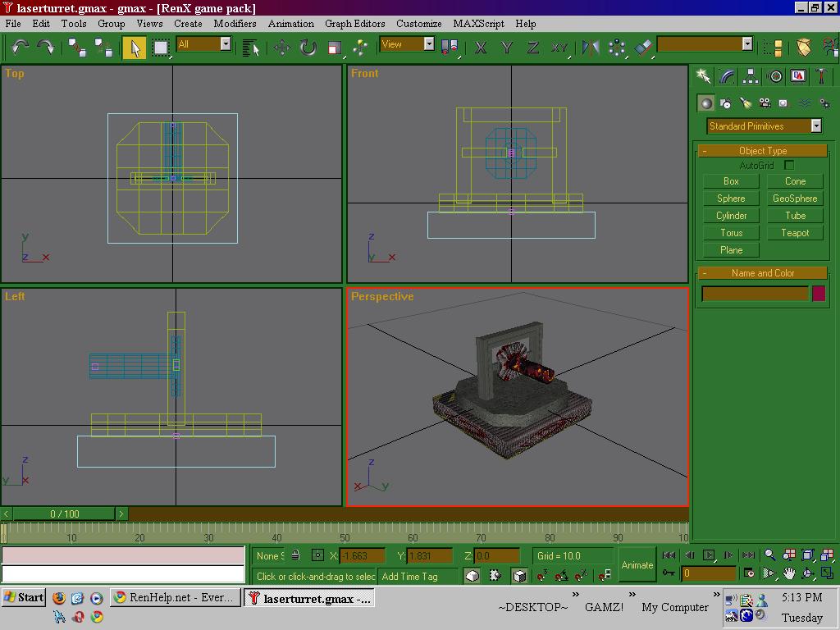Click the Mirror Selected Objects icon
Screen dimensions: 840x630
(591, 48)
